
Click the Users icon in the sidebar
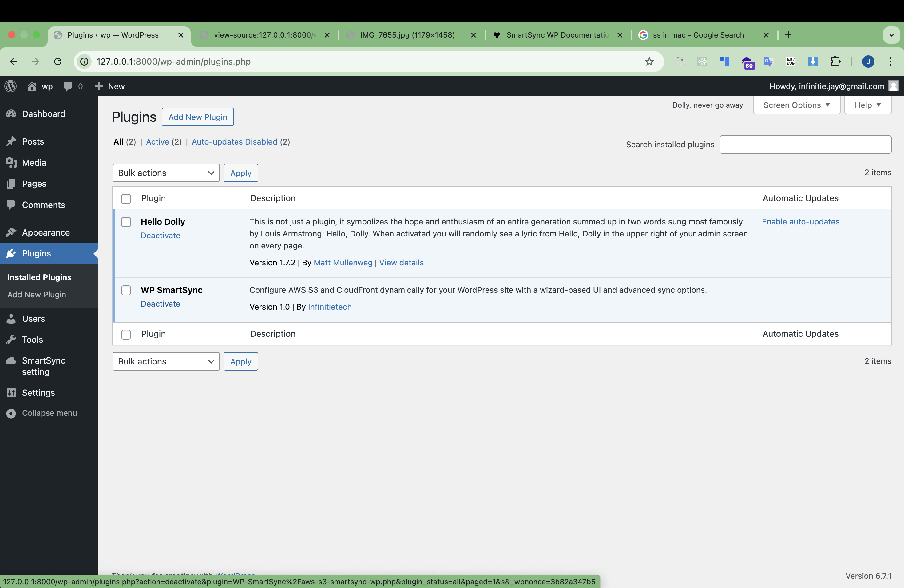(x=12, y=318)
